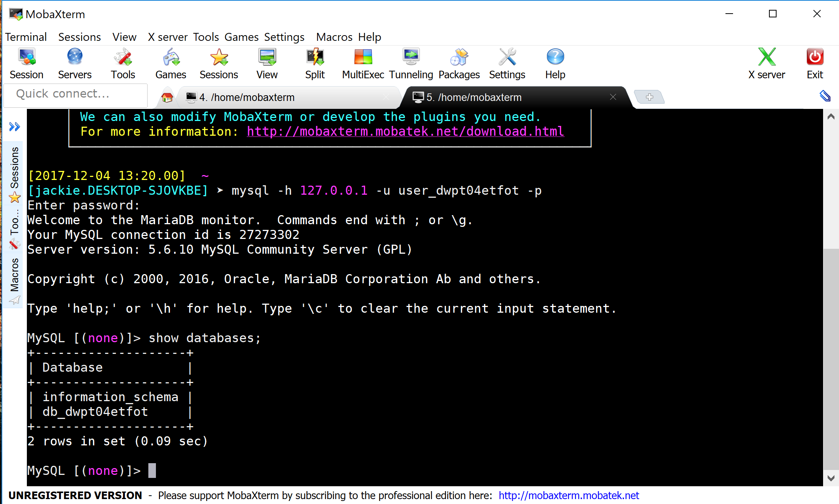Viewport: 839px width, 504px height.
Task: Go to the home tab house icon
Action: (x=167, y=98)
